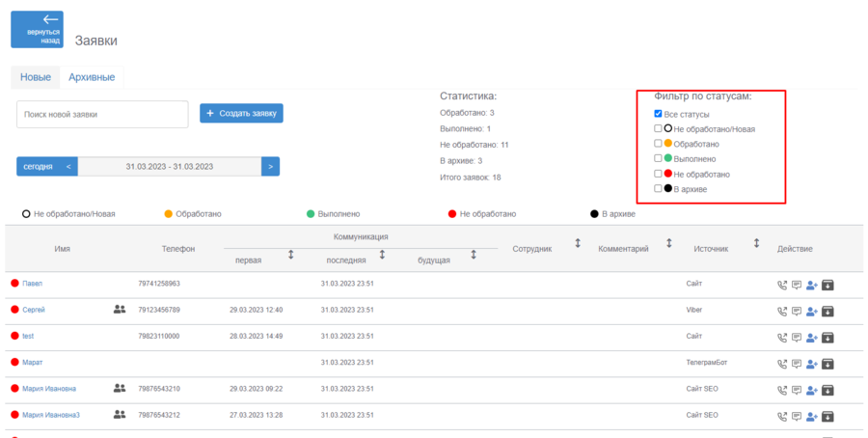868x438 pixels.
Task: Click group icon next to Мария Ивановна3
Action: 120,414
